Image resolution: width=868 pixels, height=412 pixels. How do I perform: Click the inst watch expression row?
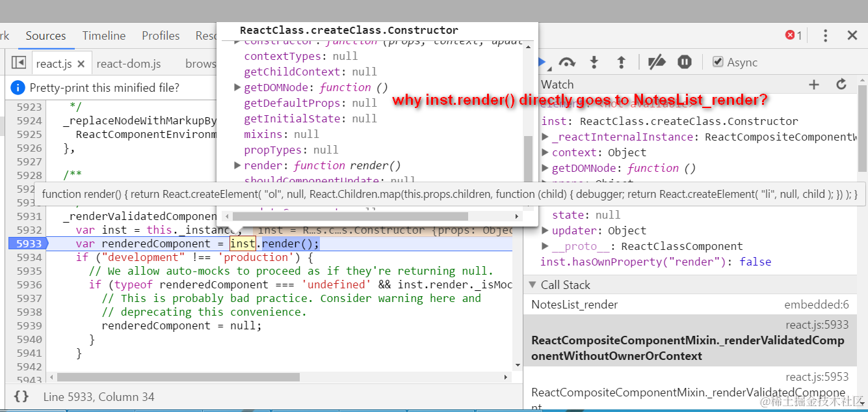(670, 121)
